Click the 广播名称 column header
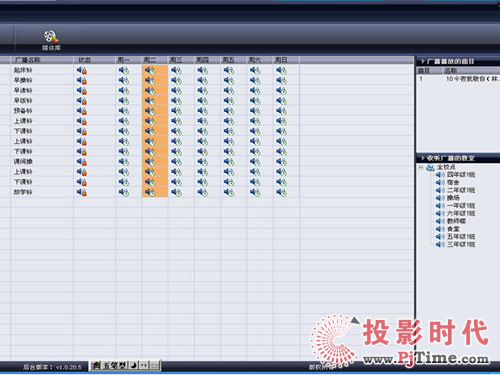 tap(28, 60)
